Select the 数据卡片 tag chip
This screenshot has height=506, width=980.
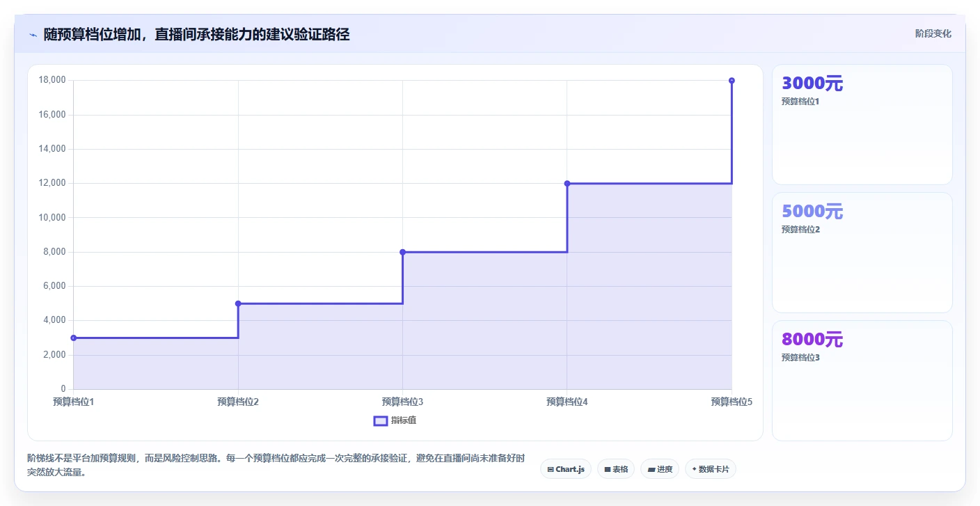(711, 469)
